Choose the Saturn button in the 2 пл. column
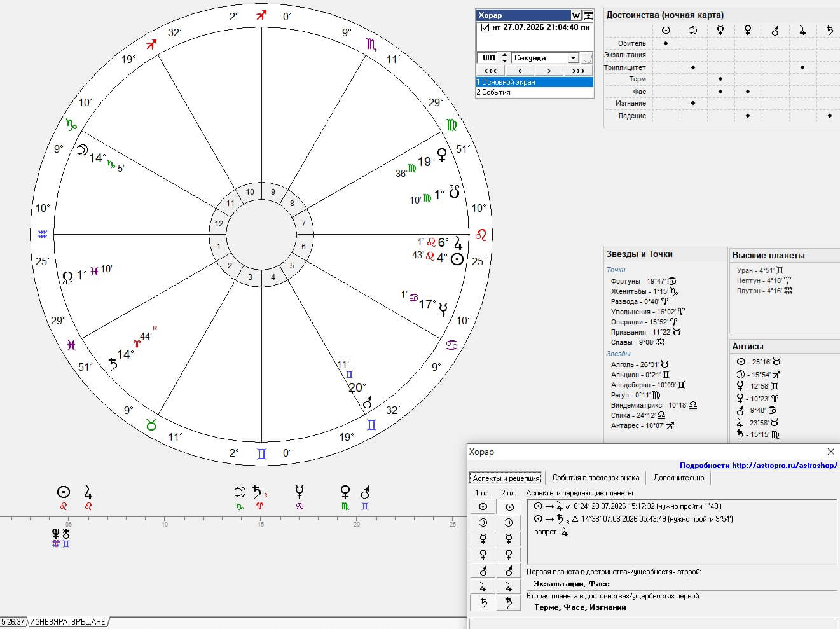Image resolution: width=840 pixels, height=629 pixels. click(509, 602)
